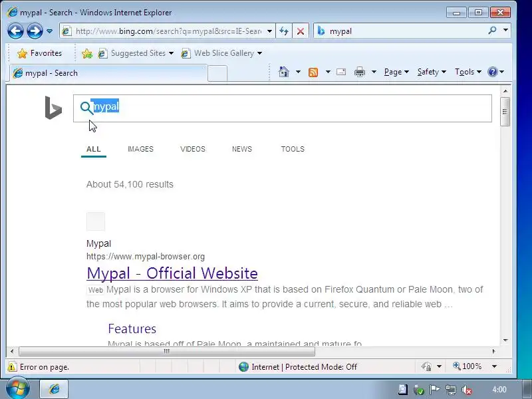
Task: Switch to IMAGES results
Action: 140,149
